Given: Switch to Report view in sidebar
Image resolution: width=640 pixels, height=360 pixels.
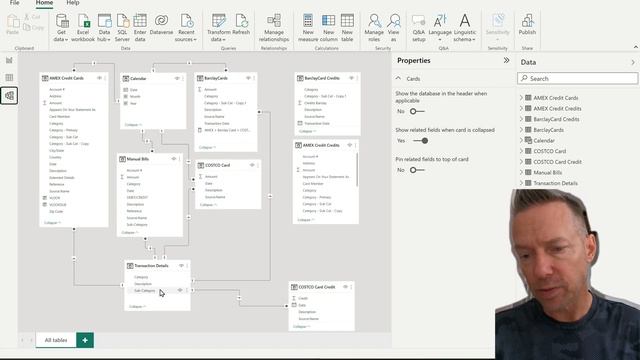Looking at the screenshot, I should pyautogui.click(x=9, y=60).
